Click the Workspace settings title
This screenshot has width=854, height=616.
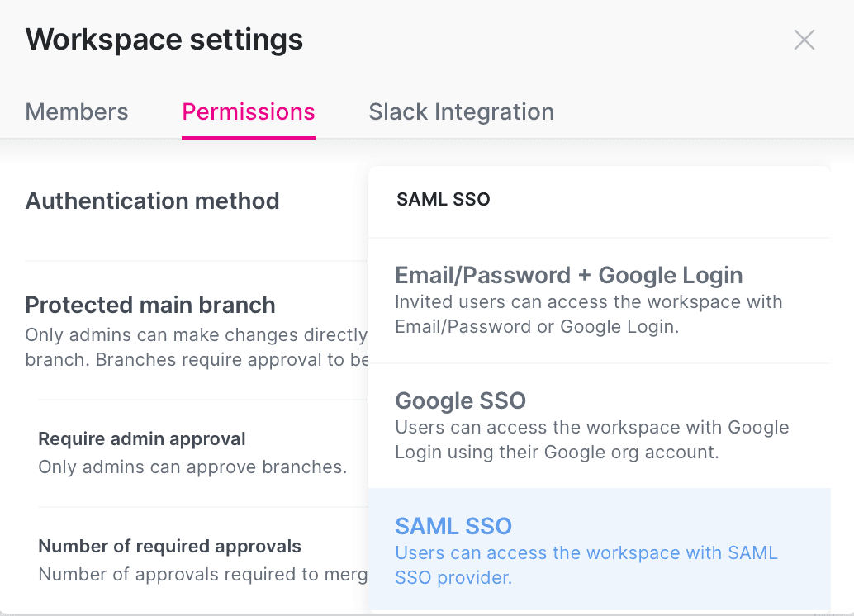pyautogui.click(x=164, y=39)
